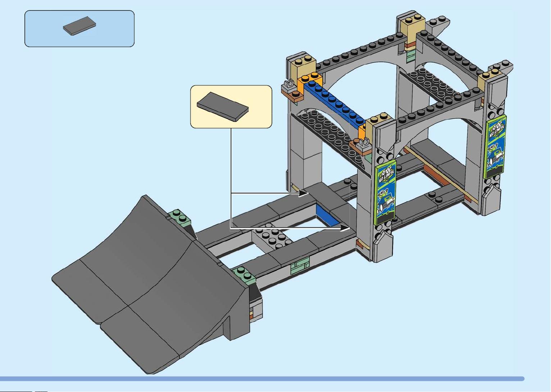Click the blue progress bar along the bottom
The width and height of the screenshot is (551, 392).
click(x=262, y=379)
